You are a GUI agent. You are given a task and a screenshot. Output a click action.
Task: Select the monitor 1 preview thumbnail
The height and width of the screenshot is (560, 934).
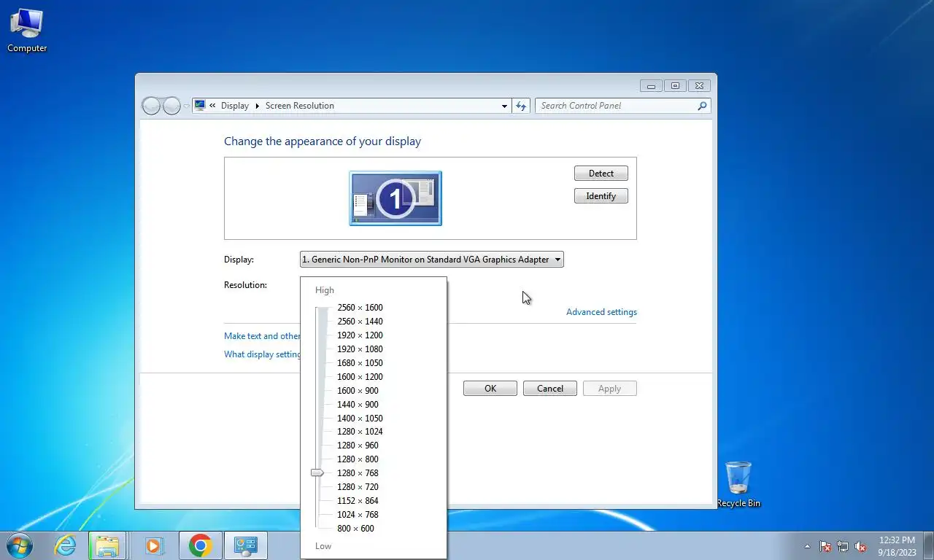click(395, 198)
